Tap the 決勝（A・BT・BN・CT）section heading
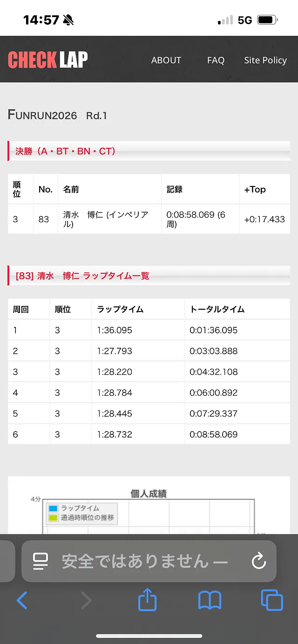The image size is (298, 644). pos(65,151)
